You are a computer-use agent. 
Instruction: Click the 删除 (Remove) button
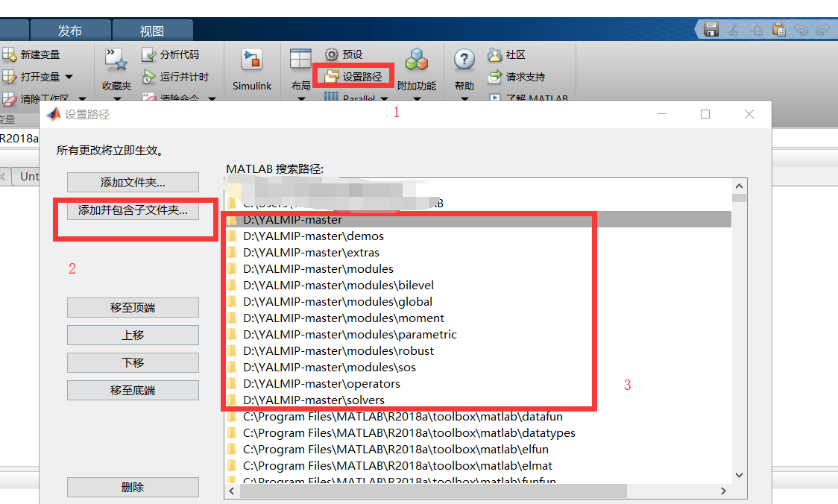pyautogui.click(x=133, y=488)
